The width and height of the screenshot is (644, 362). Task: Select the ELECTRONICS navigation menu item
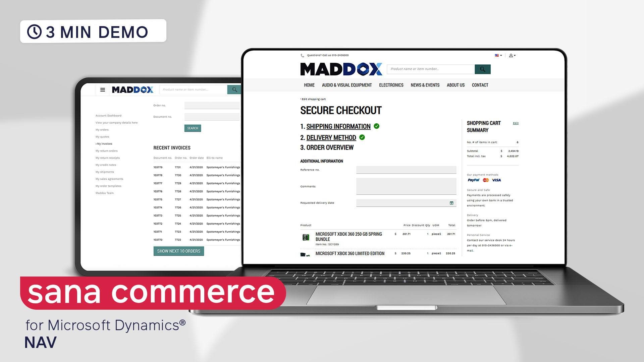point(391,85)
